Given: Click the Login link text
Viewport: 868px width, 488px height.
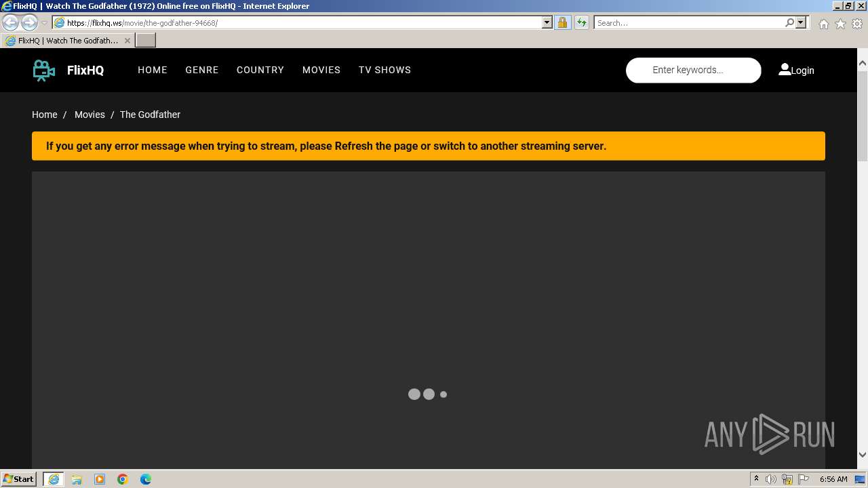Looking at the screenshot, I should [x=802, y=70].
